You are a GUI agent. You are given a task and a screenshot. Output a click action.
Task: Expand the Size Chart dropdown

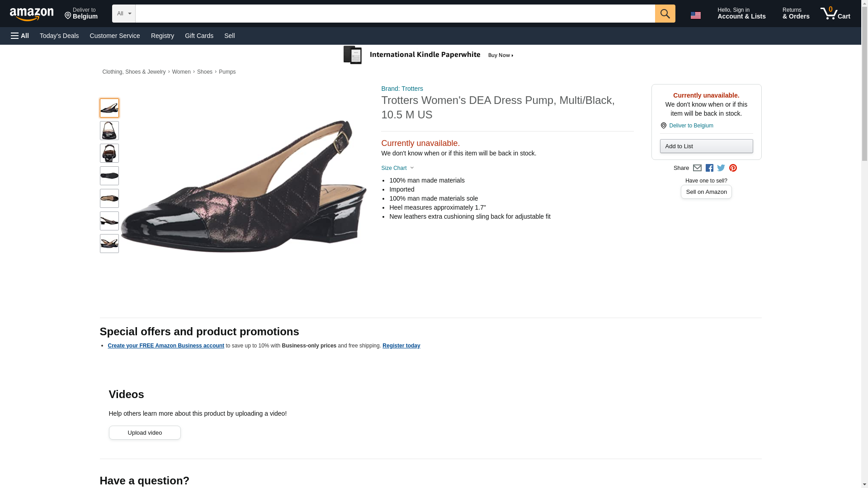[x=397, y=168]
